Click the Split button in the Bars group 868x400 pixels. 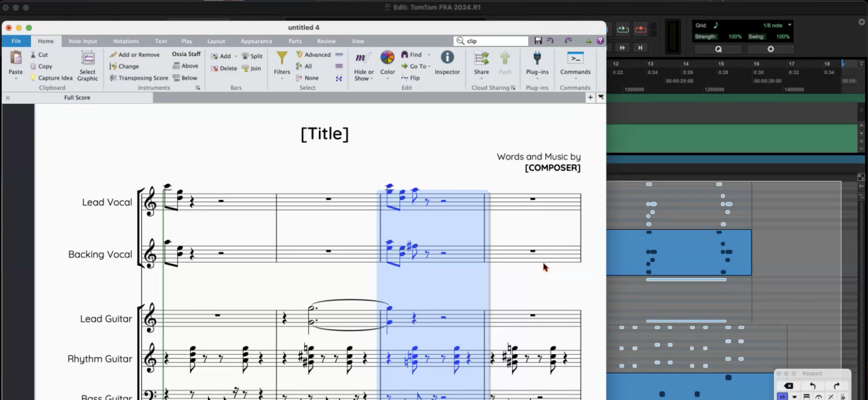(252, 56)
